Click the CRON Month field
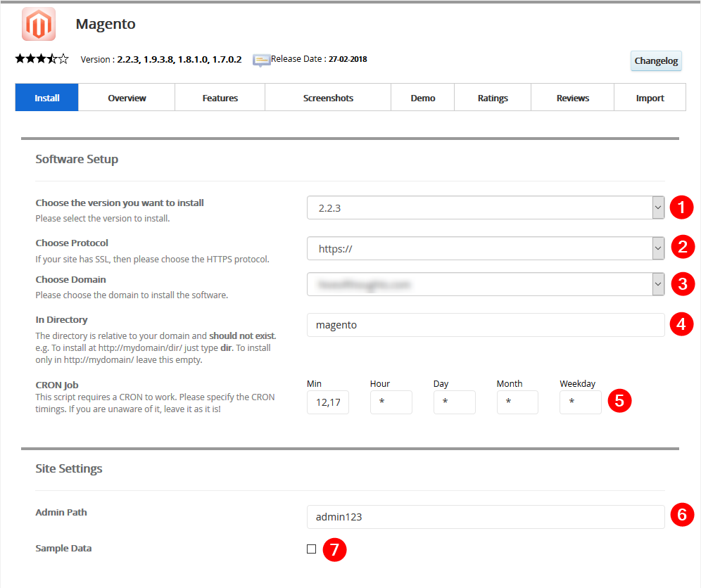 (x=517, y=402)
